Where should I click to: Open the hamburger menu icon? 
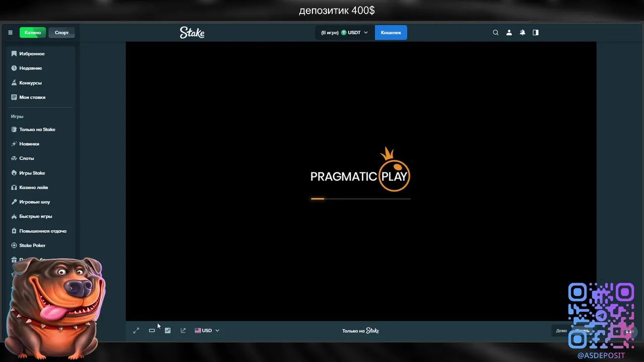(x=10, y=33)
